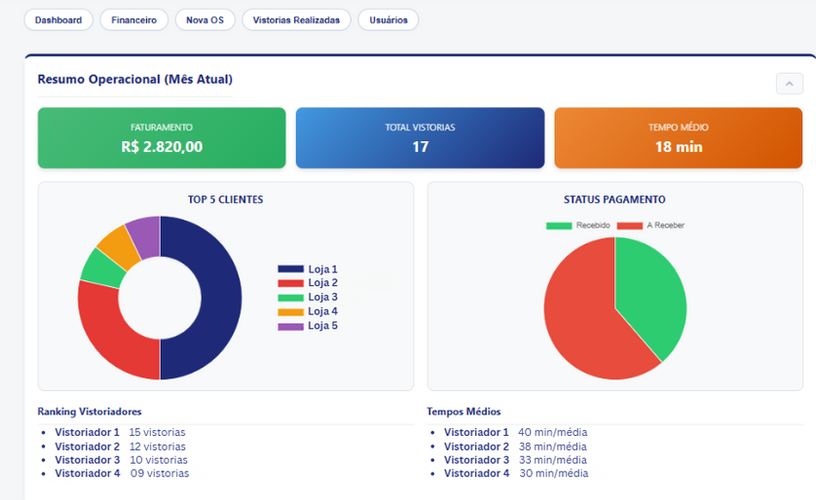The width and height of the screenshot is (816, 500).
Task: Select Vistoriador 1 at 40 min/média
Action: pyautogui.click(x=515, y=432)
